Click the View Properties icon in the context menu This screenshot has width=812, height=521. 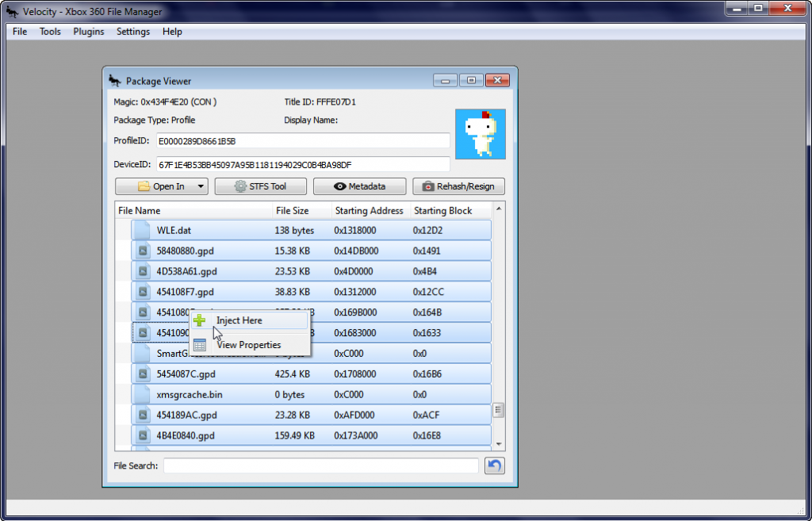pos(201,344)
